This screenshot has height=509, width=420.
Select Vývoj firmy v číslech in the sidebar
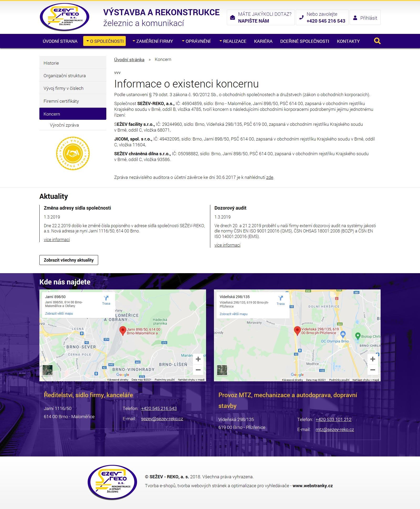click(73, 88)
